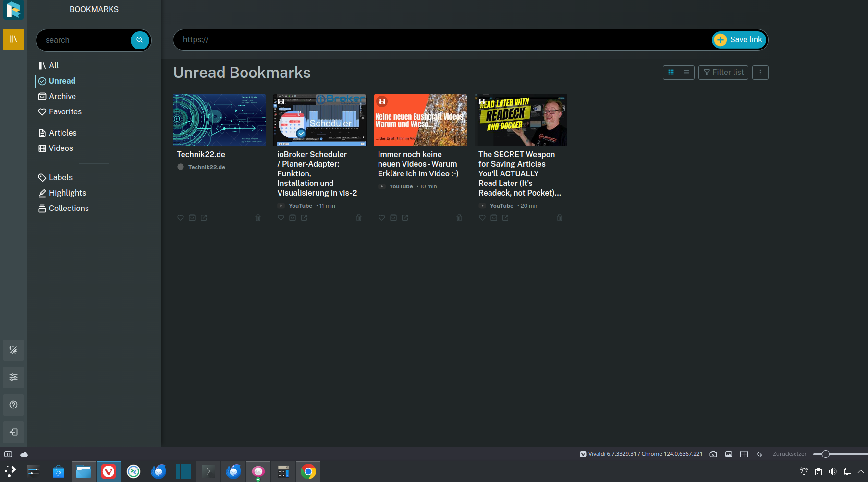Delete the 'Immer noch keine' bookmark

coord(459,218)
